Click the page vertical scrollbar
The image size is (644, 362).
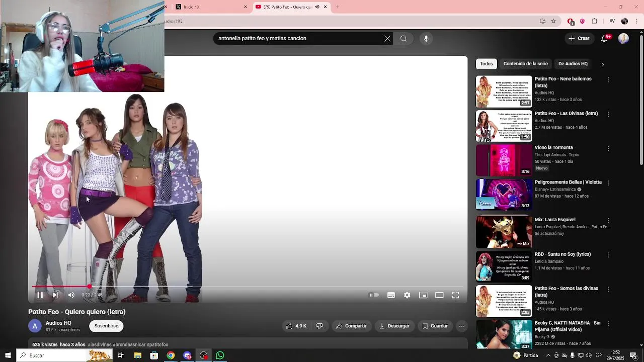pyautogui.click(x=641, y=189)
